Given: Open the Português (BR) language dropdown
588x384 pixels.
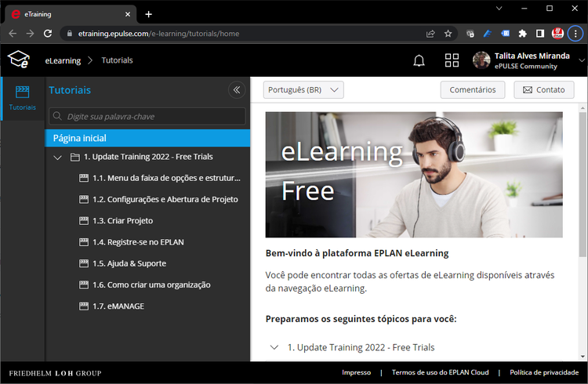Looking at the screenshot, I should 303,90.
